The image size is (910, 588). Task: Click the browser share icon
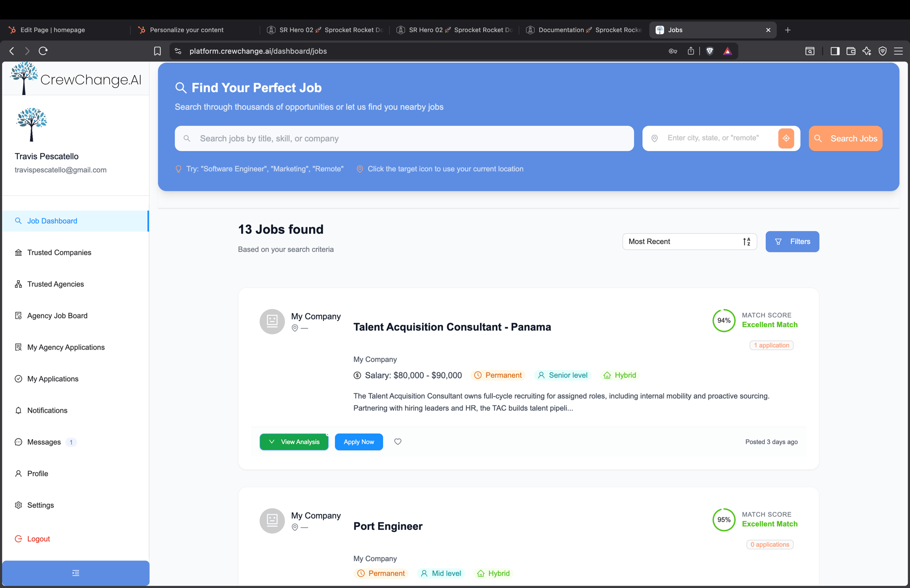[691, 51]
